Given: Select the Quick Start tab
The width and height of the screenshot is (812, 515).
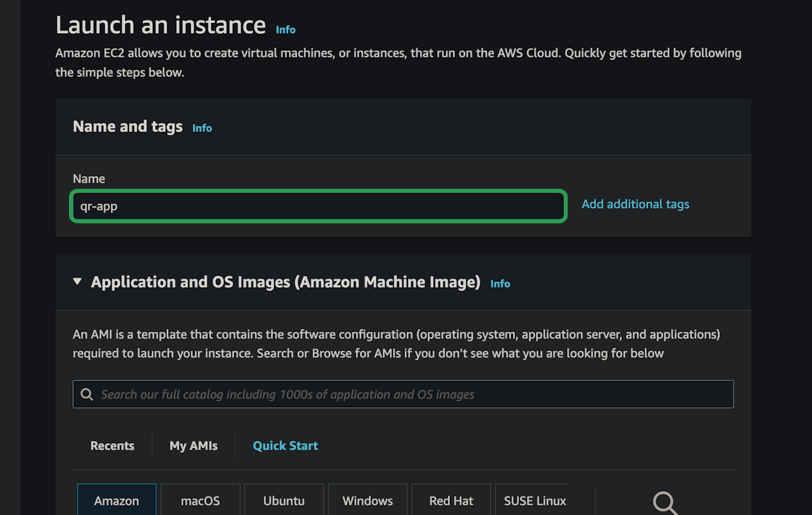Looking at the screenshot, I should coord(286,445).
